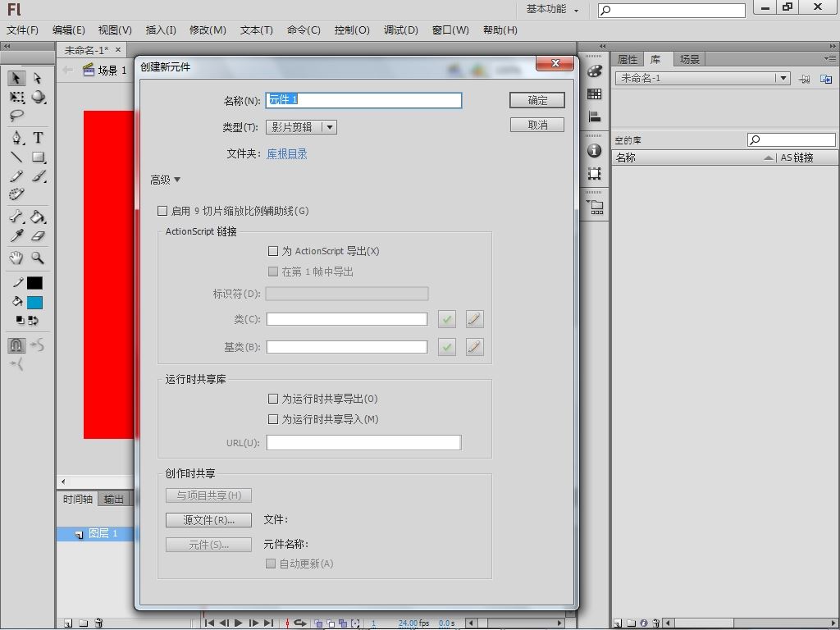Screen dimensions: 840x630
Task: Open the 文件(F) menu
Action: [x=22, y=30]
